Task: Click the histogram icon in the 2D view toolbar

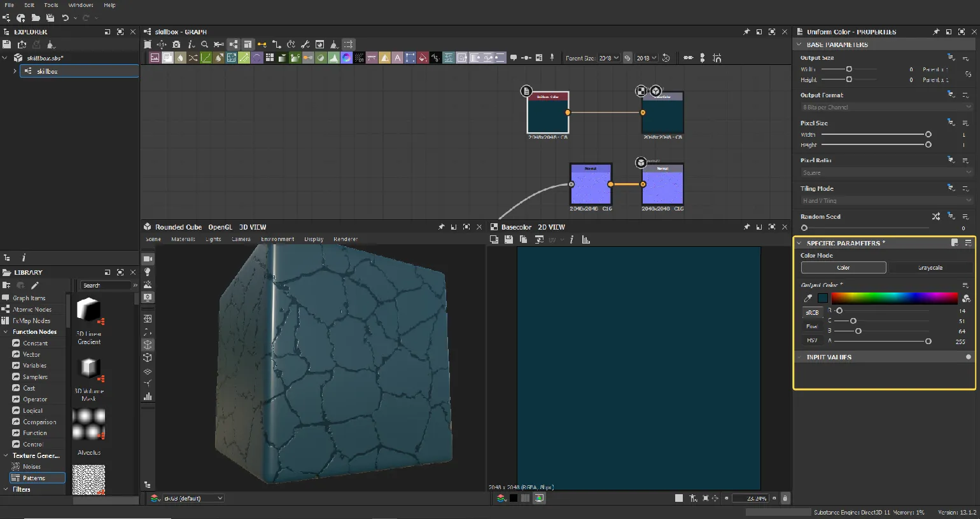Action: point(585,240)
